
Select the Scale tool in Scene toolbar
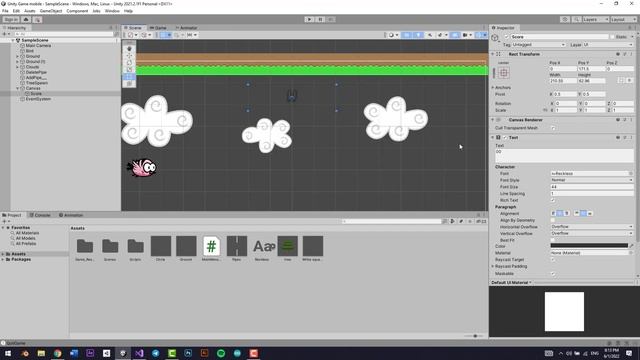tap(129, 69)
